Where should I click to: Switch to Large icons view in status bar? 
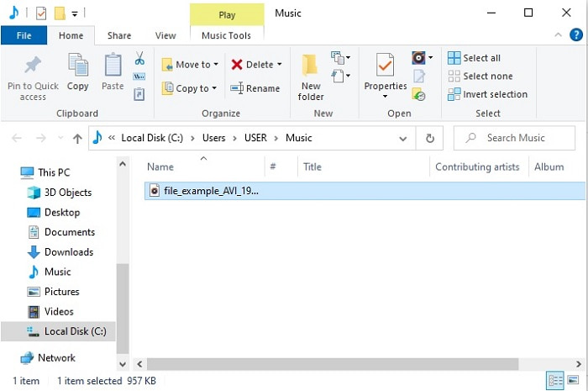(573, 380)
